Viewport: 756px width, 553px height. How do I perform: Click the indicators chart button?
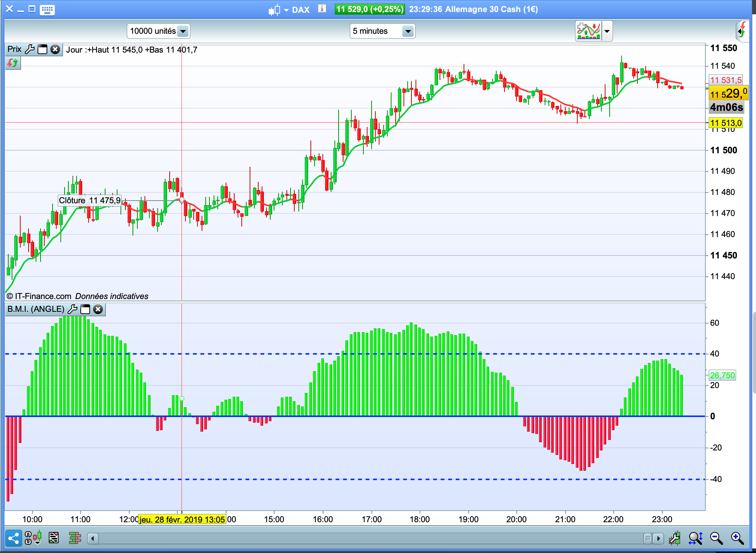click(x=588, y=31)
